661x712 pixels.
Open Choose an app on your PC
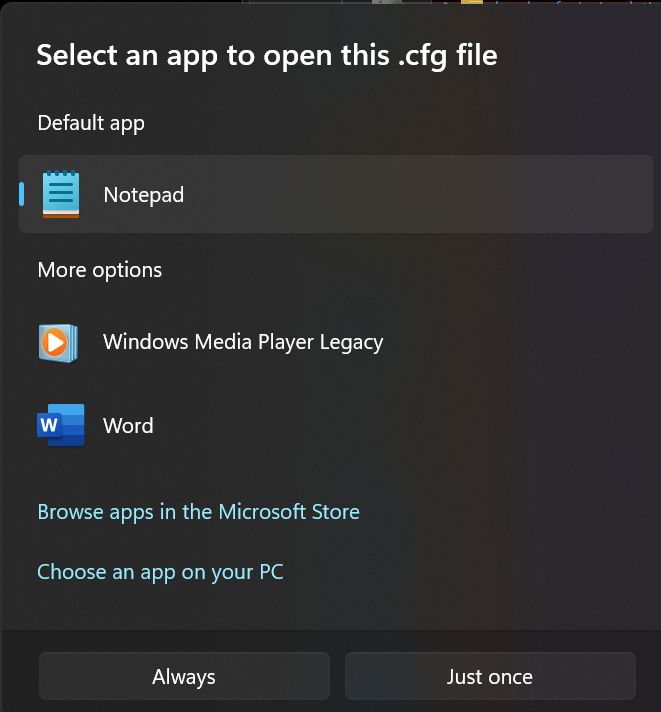click(x=160, y=572)
